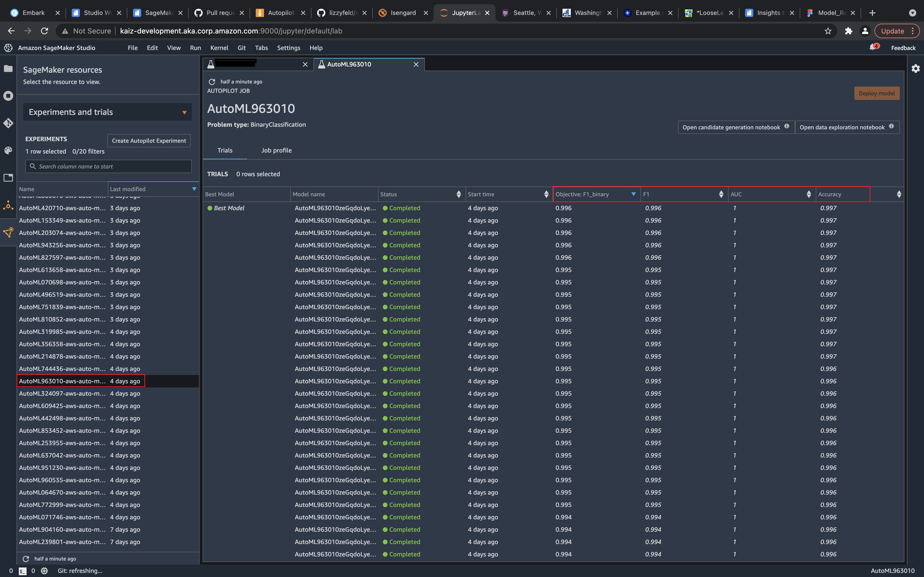The width and height of the screenshot is (924, 577).
Task: Click Last modified column sort arrow
Action: tap(194, 189)
